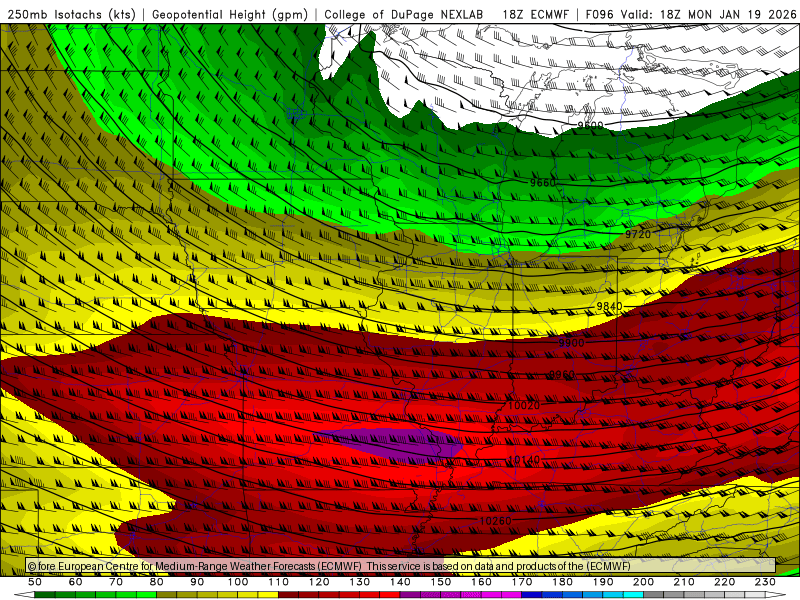Screen dimensions: 800x600
Task: Click the 9600 height contour label
Action: pyautogui.click(x=590, y=124)
